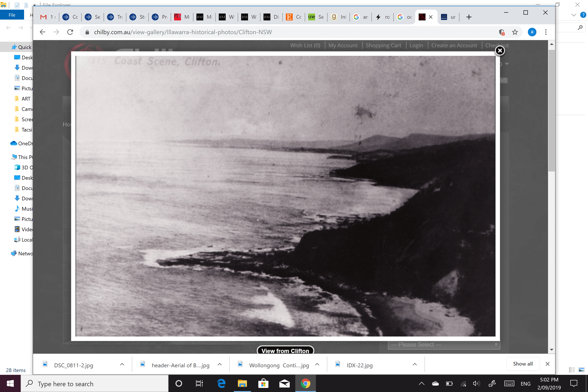Expand IDX-22.jpg download options chevron

pyautogui.click(x=415, y=364)
